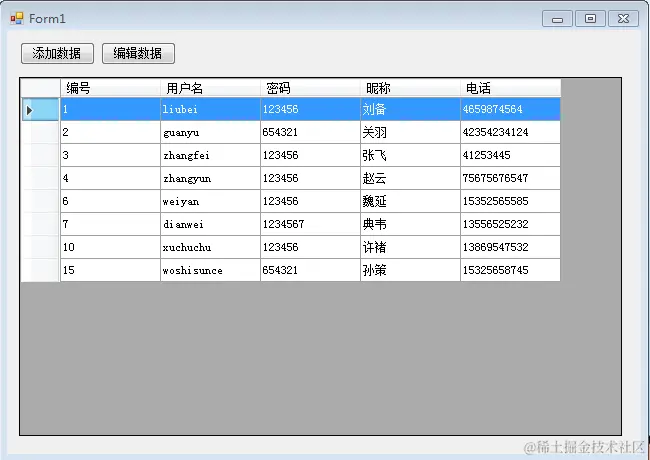Select 编号 cell 4
Image resolution: width=650 pixels, height=460 pixels.
point(110,179)
